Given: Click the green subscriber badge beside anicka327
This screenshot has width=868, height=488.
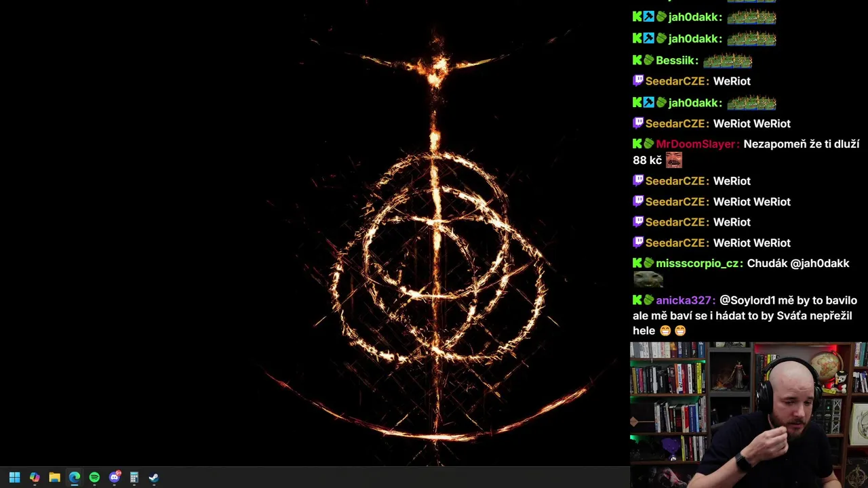Looking at the screenshot, I should pyautogui.click(x=649, y=300).
